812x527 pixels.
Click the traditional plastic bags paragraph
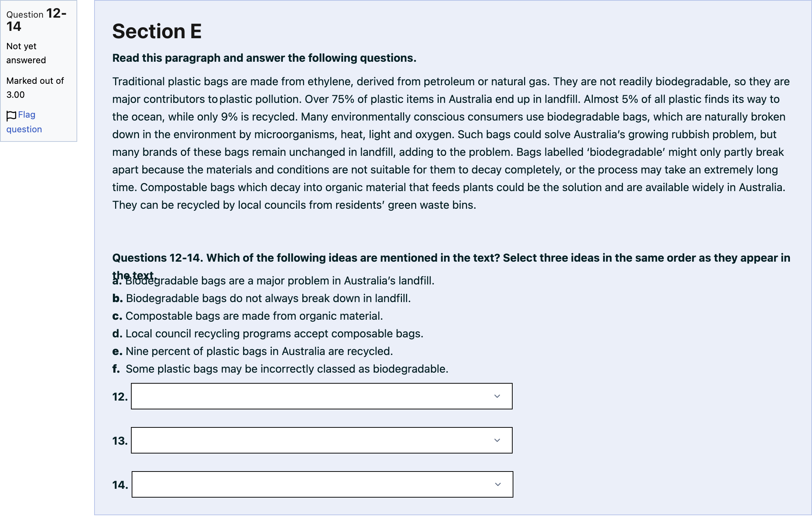451,143
